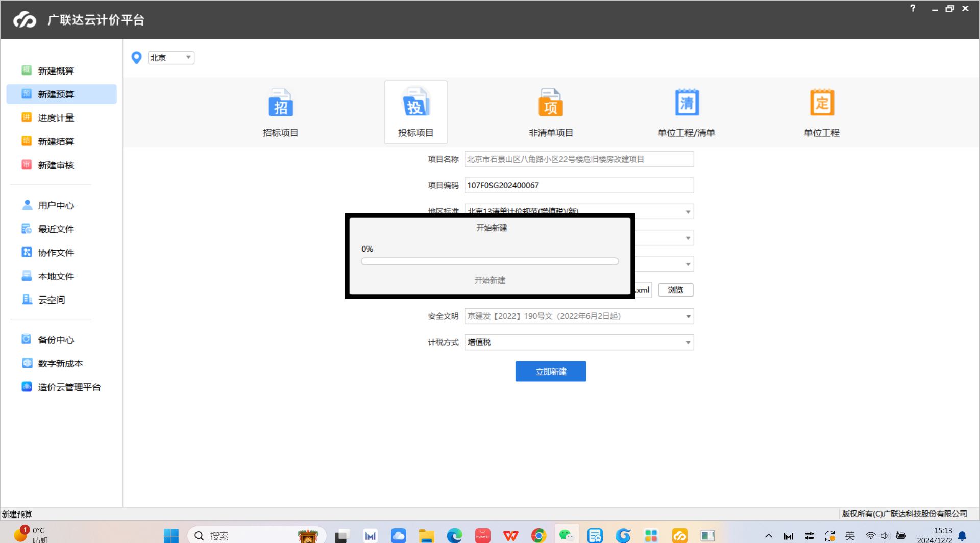Open the notification bell icon
This screenshot has width=980, height=543.
[963, 535]
